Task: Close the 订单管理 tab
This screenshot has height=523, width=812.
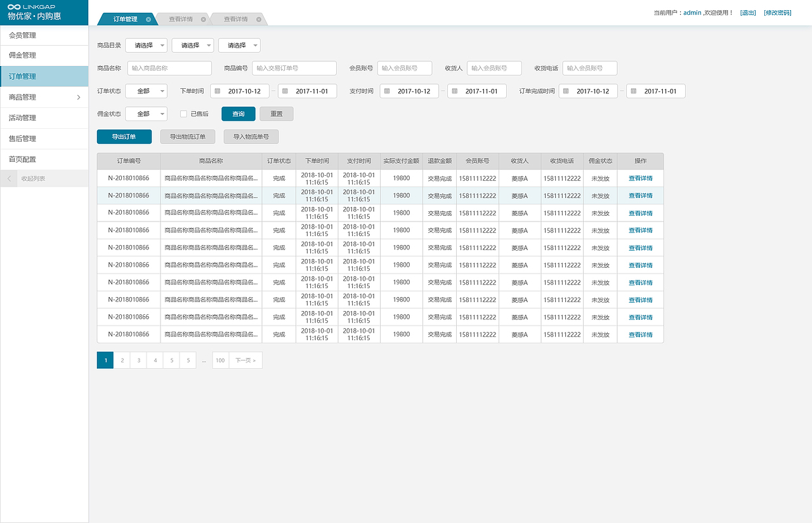Action: point(148,20)
